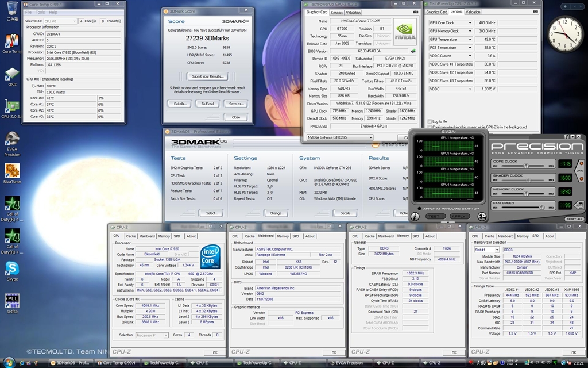The image size is (588, 368).
Task: Click the To Excel button
Action: pos(207,103)
